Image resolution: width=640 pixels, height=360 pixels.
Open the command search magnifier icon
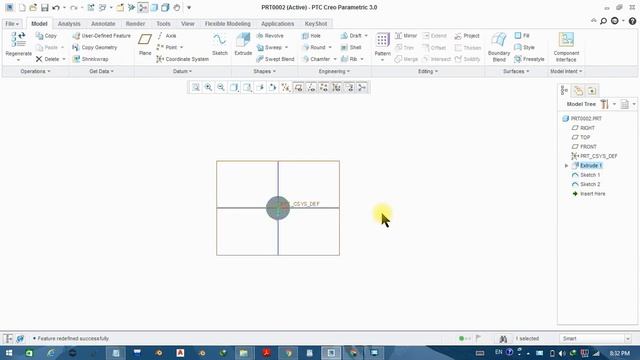click(603, 21)
